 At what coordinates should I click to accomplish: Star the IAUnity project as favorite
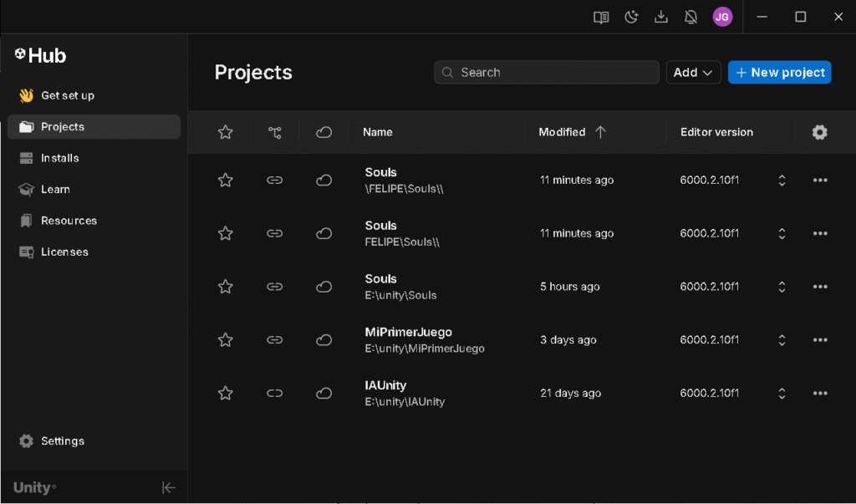(225, 394)
